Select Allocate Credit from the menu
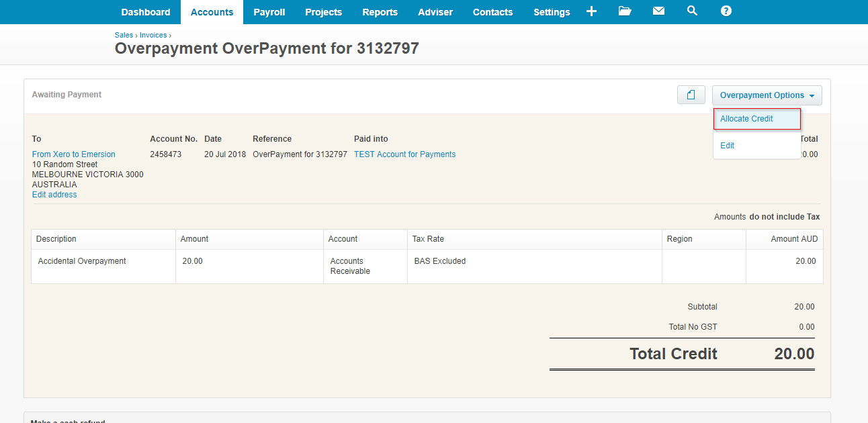 [x=746, y=119]
